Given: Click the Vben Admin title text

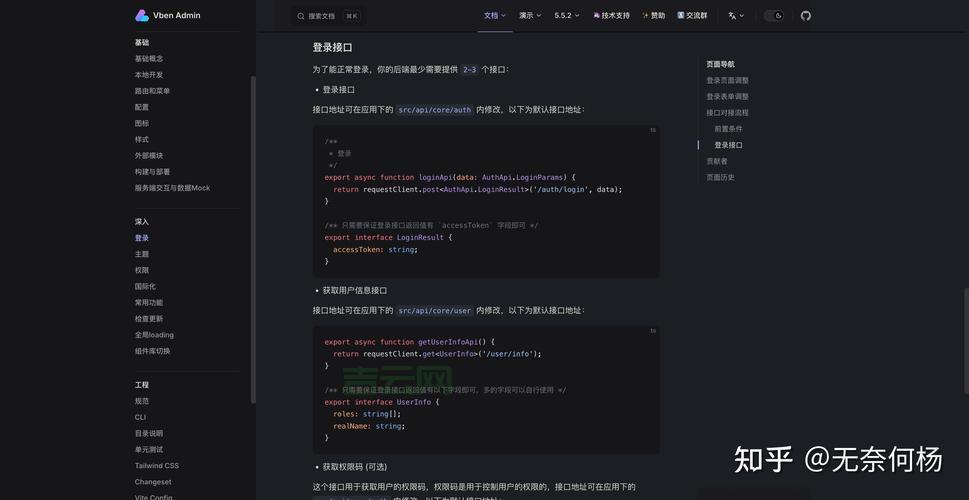Looking at the screenshot, I should (179, 15).
